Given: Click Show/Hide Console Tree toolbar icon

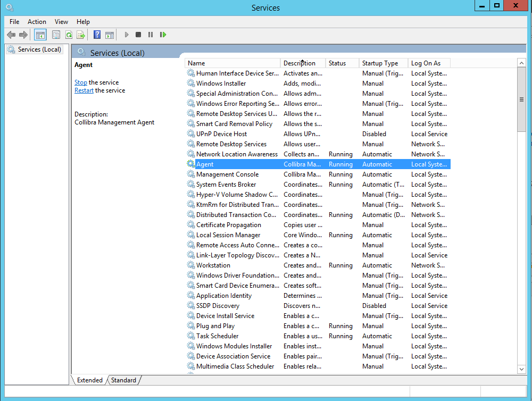Looking at the screenshot, I should (x=40, y=35).
